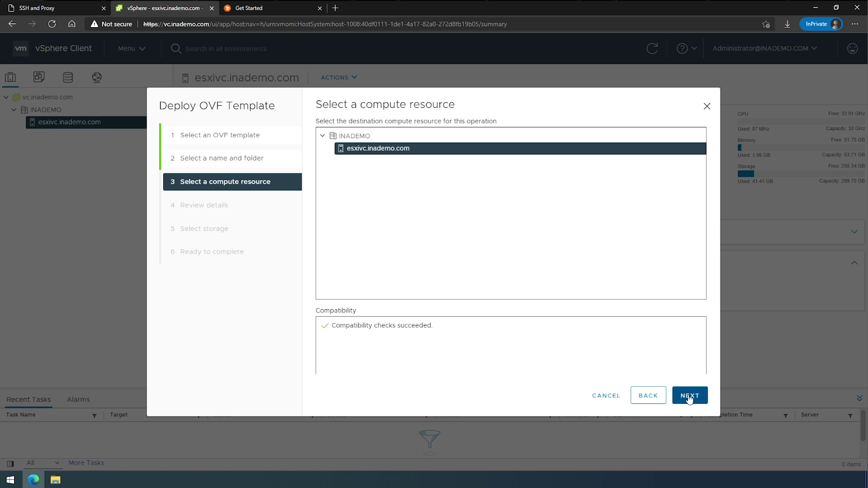The height and width of the screenshot is (488, 868).
Task: Cancel the Deploy OVF Template wizard
Action: pyautogui.click(x=606, y=395)
